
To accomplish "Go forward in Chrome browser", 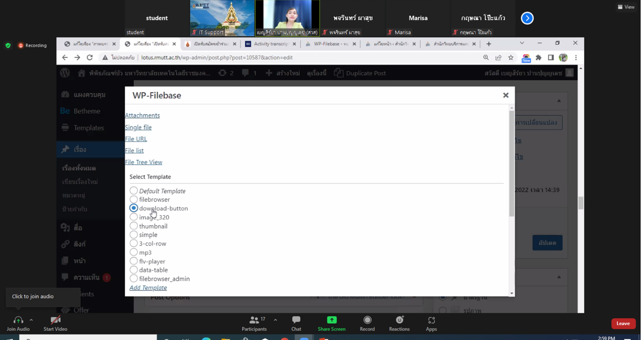I will (x=77, y=57).
